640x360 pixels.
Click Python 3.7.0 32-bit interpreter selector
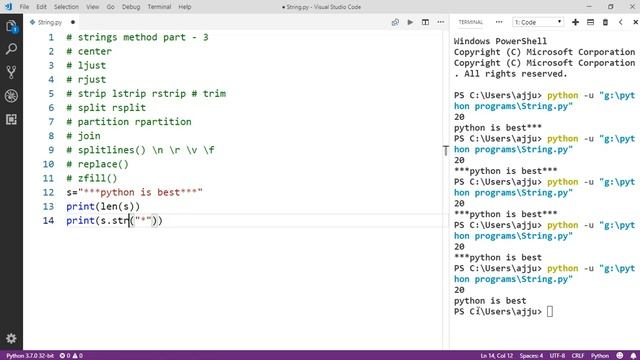click(x=30, y=356)
